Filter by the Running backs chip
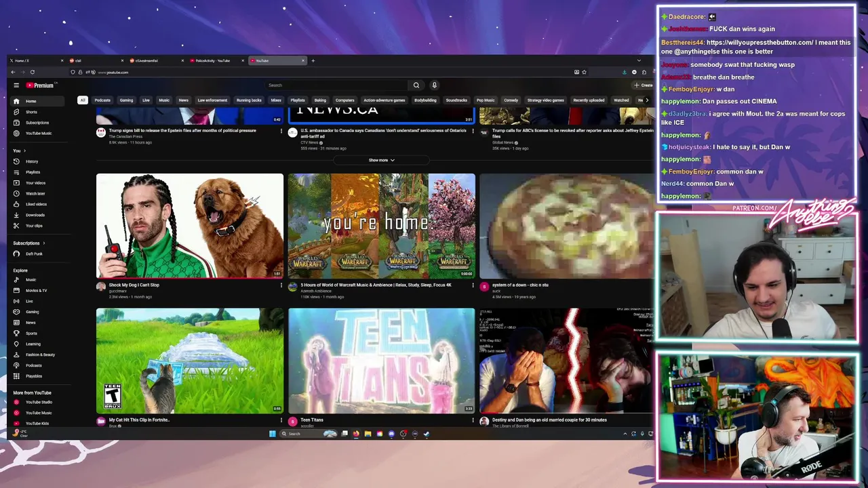The height and width of the screenshot is (488, 868). click(249, 100)
